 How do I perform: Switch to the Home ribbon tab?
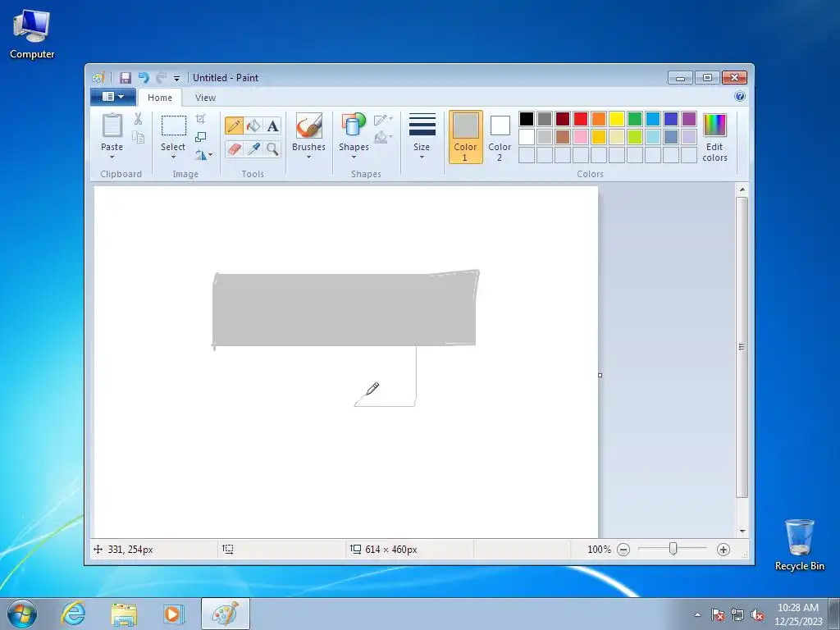(160, 98)
